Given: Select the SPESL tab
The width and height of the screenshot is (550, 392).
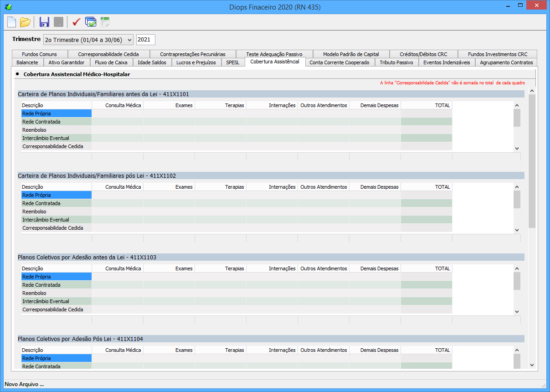Looking at the screenshot, I should click(x=233, y=62).
